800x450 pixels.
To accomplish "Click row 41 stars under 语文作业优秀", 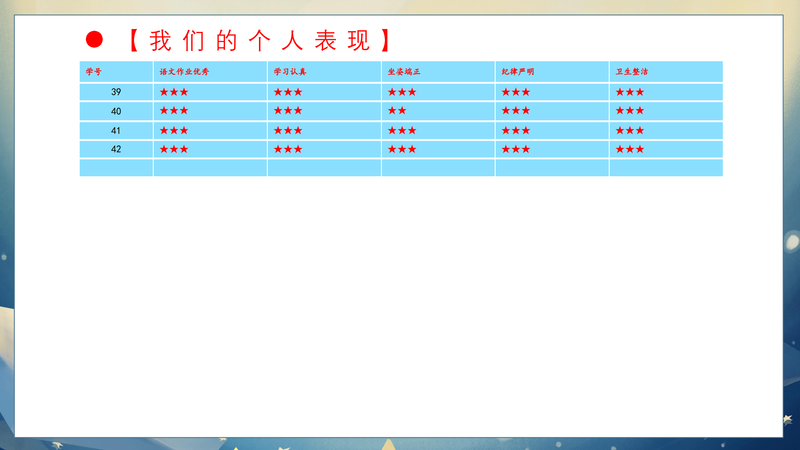I will click(174, 131).
